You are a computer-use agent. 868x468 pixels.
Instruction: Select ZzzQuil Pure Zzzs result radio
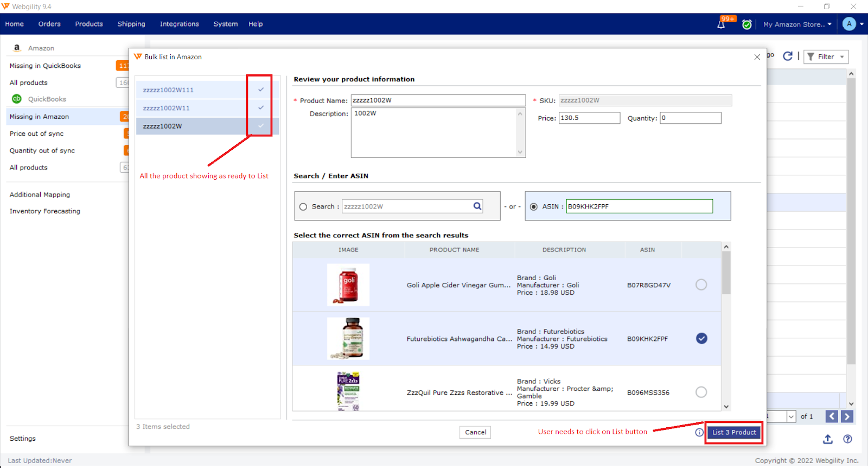(x=701, y=392)
